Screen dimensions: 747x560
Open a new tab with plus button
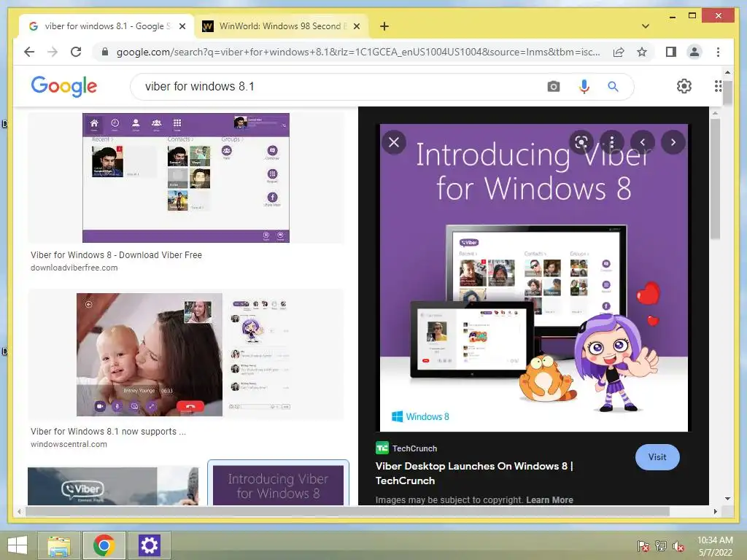pos(384,26)
